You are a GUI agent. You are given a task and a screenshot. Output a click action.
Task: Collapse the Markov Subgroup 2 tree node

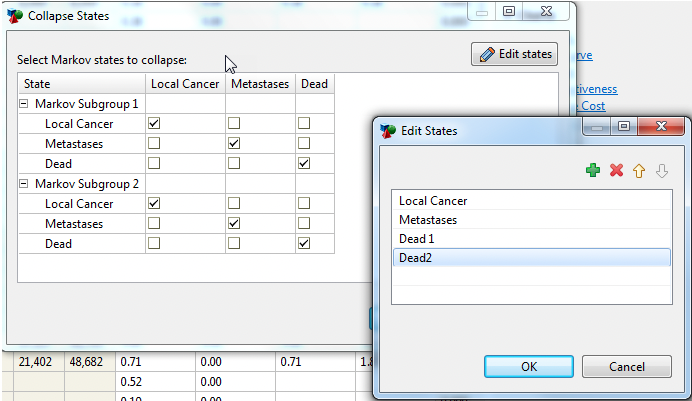point(24,184)
